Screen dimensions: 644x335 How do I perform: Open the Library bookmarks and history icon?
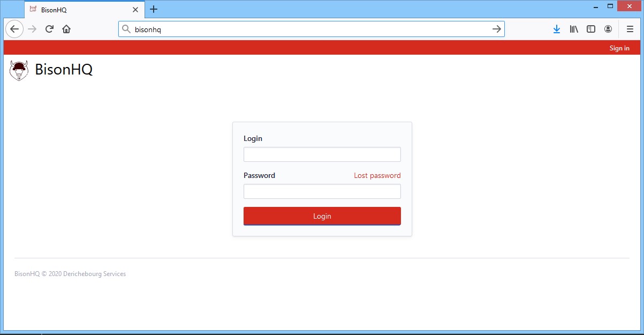tap(574, 29)
